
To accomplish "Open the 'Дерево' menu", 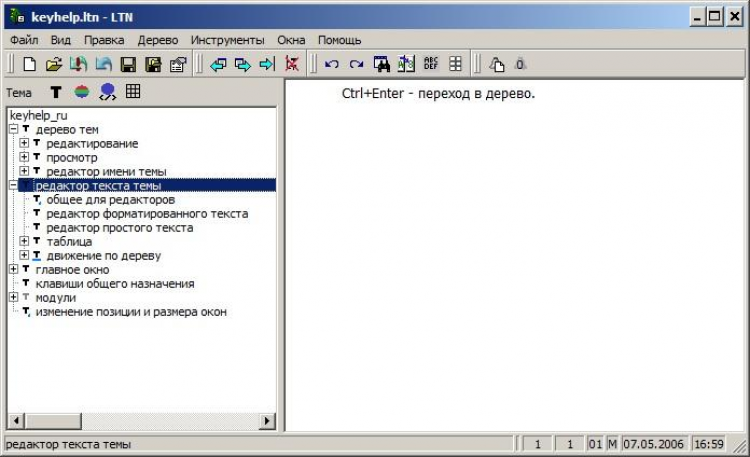I will click(158, 40).
